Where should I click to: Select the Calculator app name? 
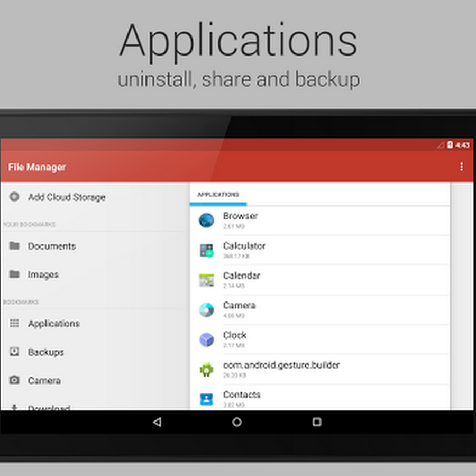coord(244,245)
